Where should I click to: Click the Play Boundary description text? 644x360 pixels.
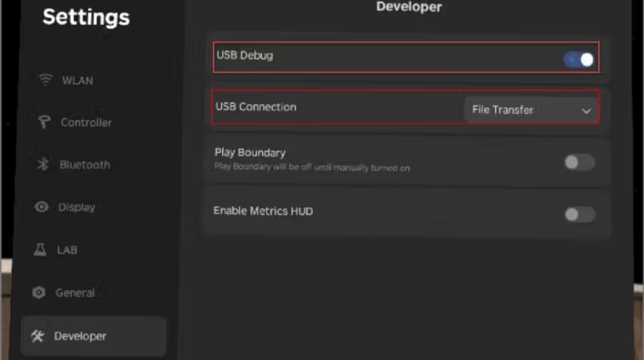(312, 168)
